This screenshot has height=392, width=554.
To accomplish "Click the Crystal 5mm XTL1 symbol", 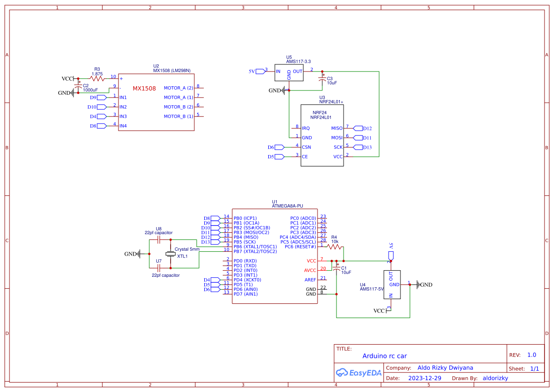I will (x=171, y=254).
